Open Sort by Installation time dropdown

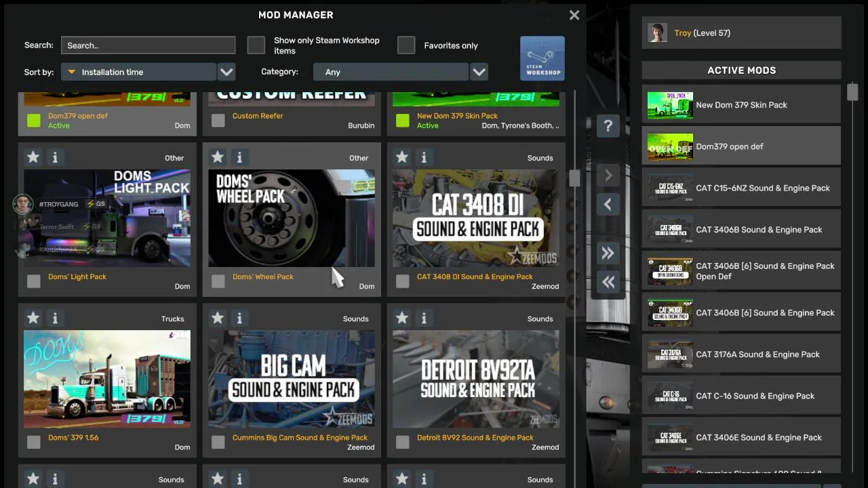tap(138, 72)
